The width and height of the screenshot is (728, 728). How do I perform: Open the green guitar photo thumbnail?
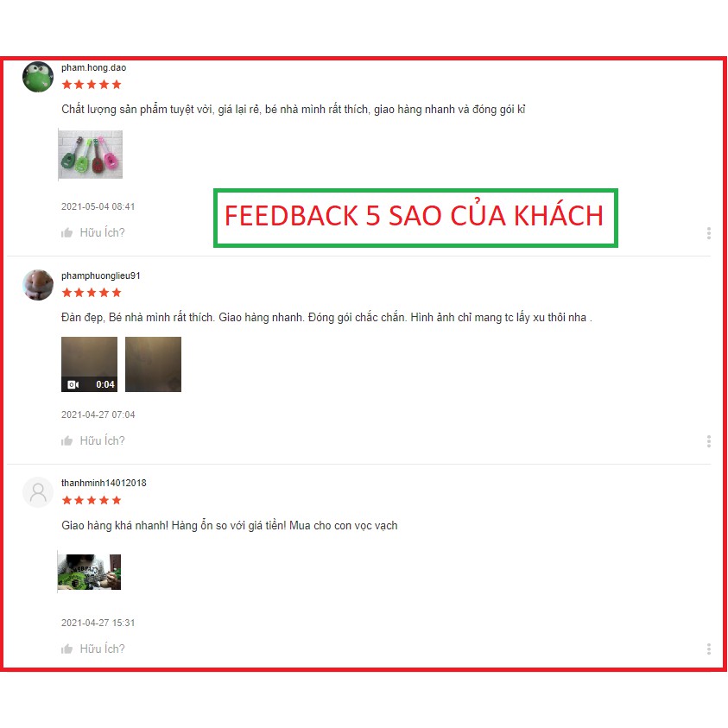(89, 572)
